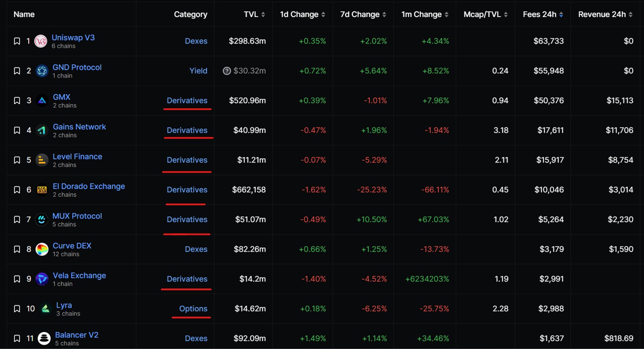Open Derivatives category in Vela Exchange row
644x349 pixels.
point(187,279)
